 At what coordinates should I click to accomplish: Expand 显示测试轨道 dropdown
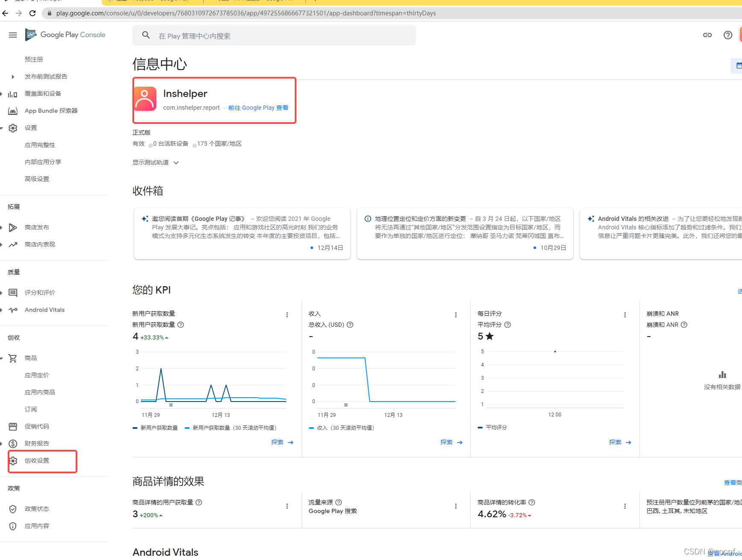(155, 162)
